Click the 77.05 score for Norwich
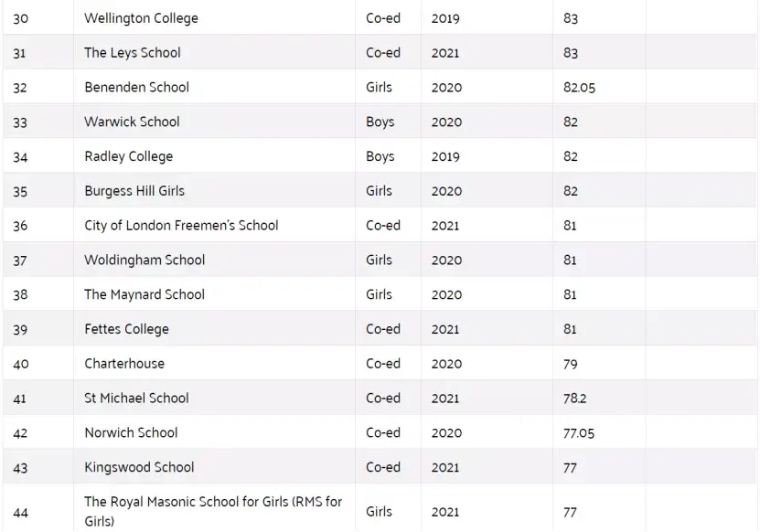The image size is (760, 532). tap(578, 433)
